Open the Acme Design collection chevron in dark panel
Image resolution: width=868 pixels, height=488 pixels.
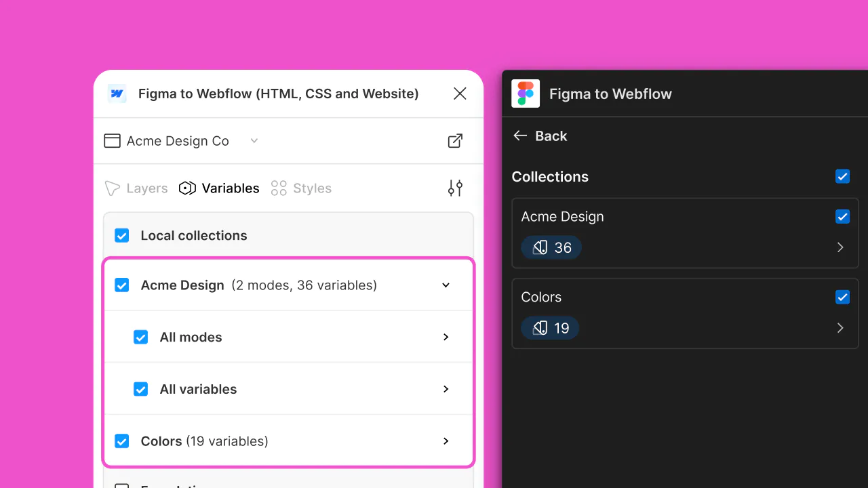(840, 247)
